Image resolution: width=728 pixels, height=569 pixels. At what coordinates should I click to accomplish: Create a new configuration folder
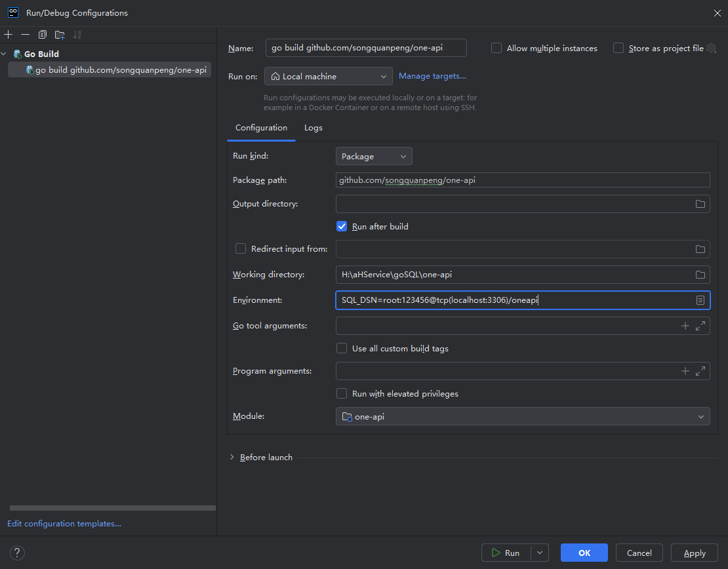pos(60,35)
